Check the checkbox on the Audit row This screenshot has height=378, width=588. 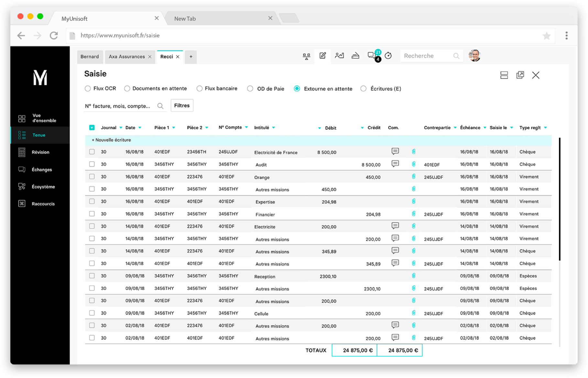coord(92,164)
